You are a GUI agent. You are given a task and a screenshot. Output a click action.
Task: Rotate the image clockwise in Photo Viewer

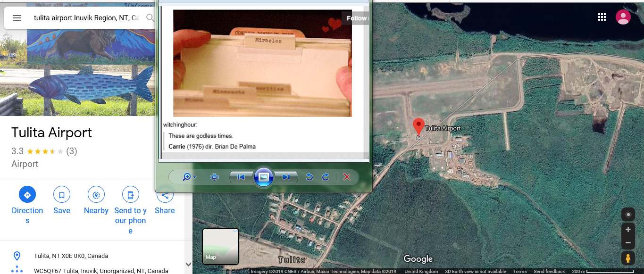click(x=326, y=177)
